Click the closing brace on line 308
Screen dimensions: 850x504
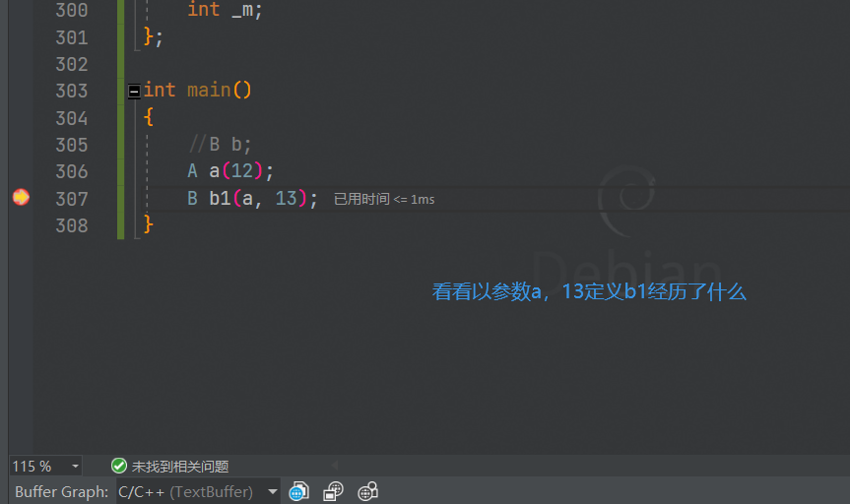click(x=148, y=224)
